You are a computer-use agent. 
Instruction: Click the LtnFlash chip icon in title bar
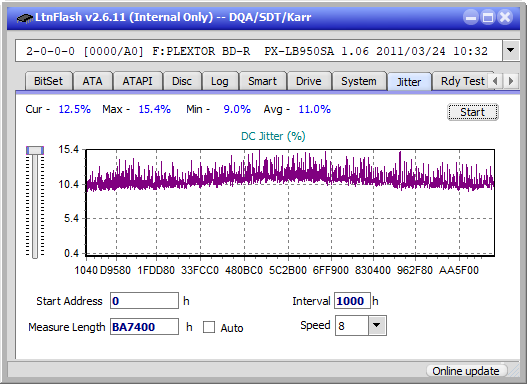tap(24, 17)
